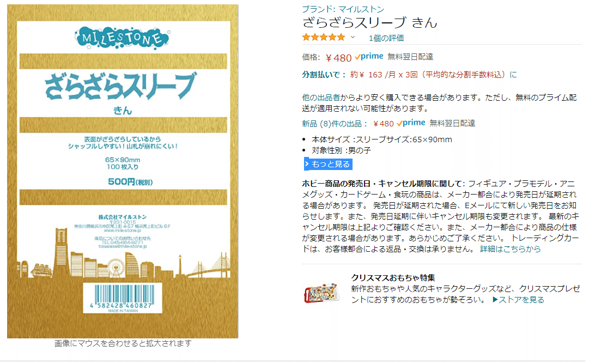Click the barcode on the product package
Screen dimensions: 595x364
coord(123,298)
